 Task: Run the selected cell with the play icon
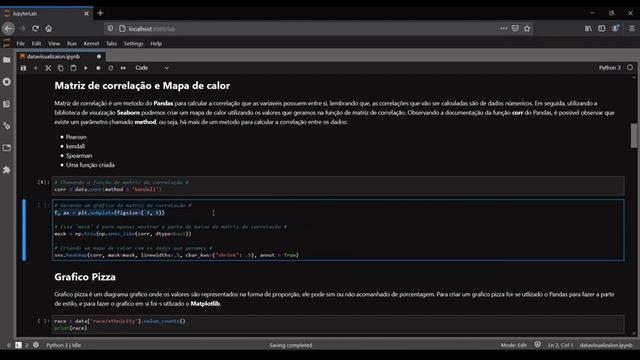(86, 68)
